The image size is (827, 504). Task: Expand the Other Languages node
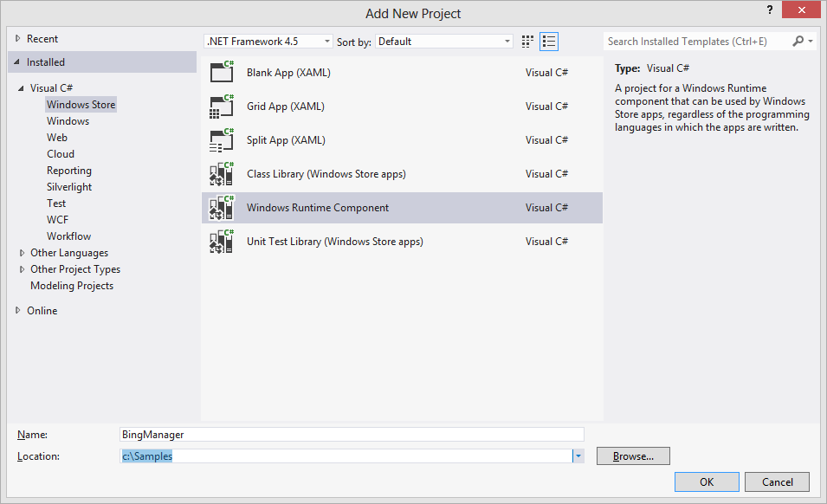(x=23, y=253)
